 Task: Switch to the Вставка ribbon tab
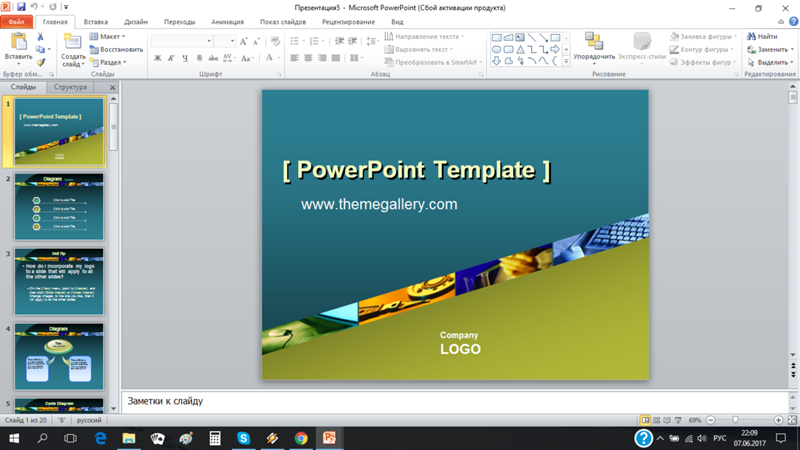pos(95,22)
